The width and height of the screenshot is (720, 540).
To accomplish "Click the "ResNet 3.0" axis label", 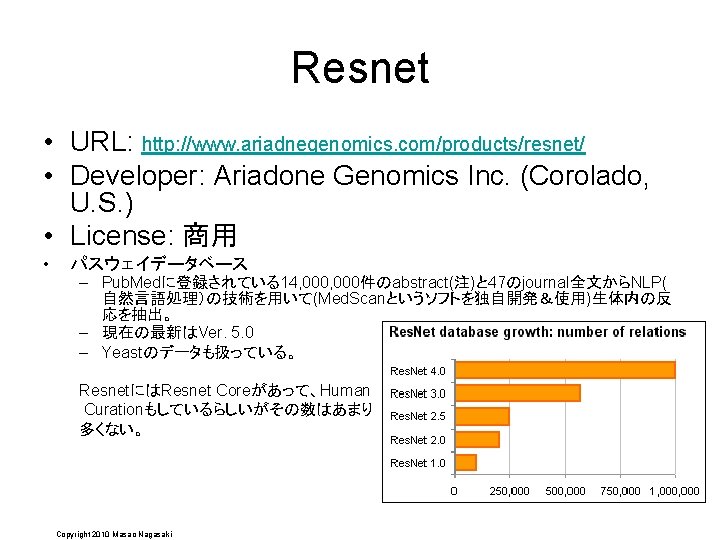I will pyautogui.click(x=417, y=394).
